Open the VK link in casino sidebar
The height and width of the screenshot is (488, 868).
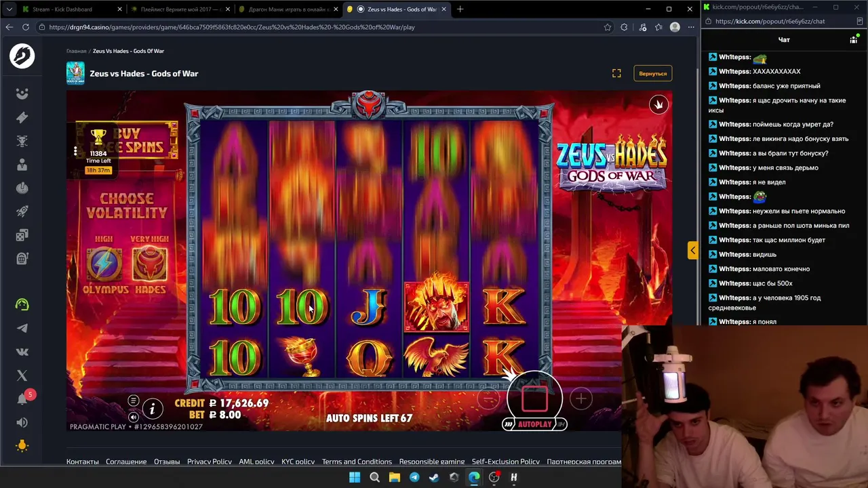click(22, 352)
